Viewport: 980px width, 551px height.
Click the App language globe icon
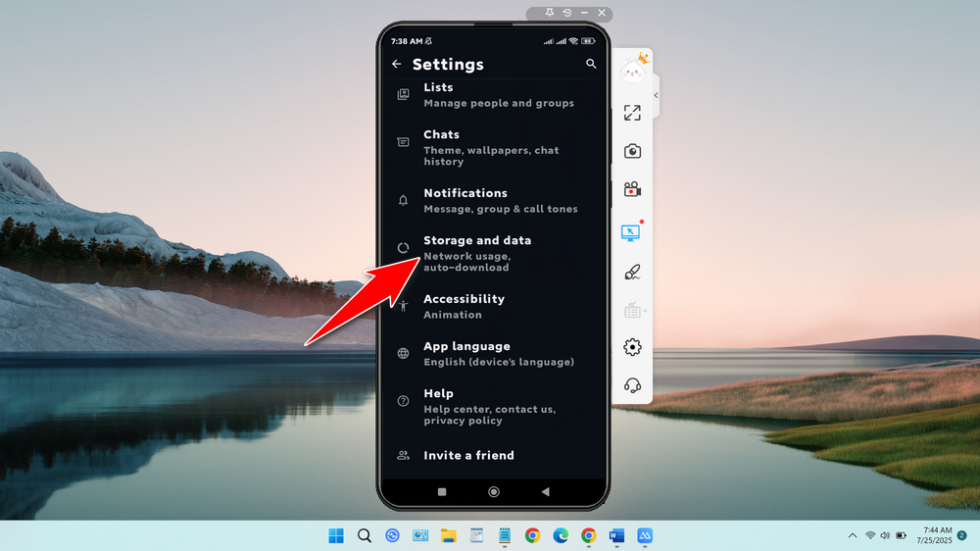coord(403,353)
